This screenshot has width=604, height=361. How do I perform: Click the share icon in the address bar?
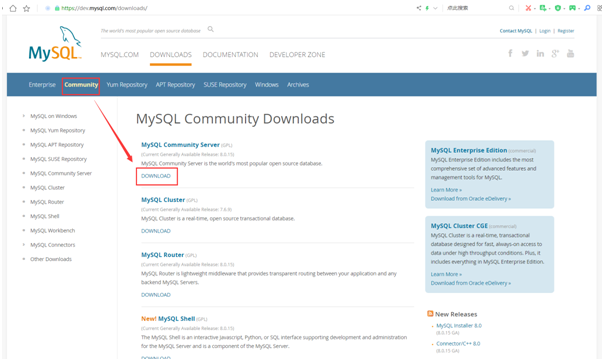point(419,8)
